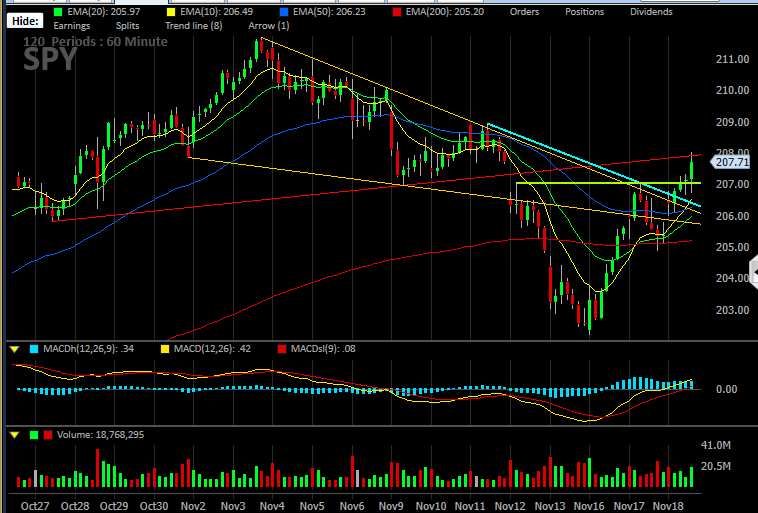This screenshot has height=513, width=758.
Task: Click the 211.00 price axis label
Action: pos(732,59)
